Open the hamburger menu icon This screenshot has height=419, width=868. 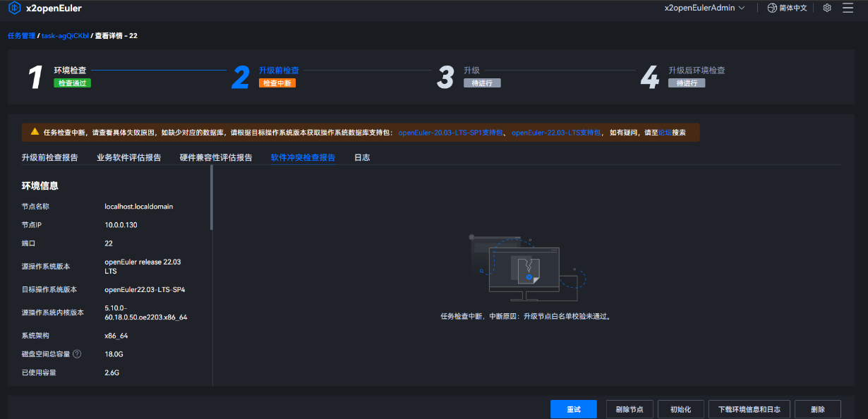click(x=848, y=8)
